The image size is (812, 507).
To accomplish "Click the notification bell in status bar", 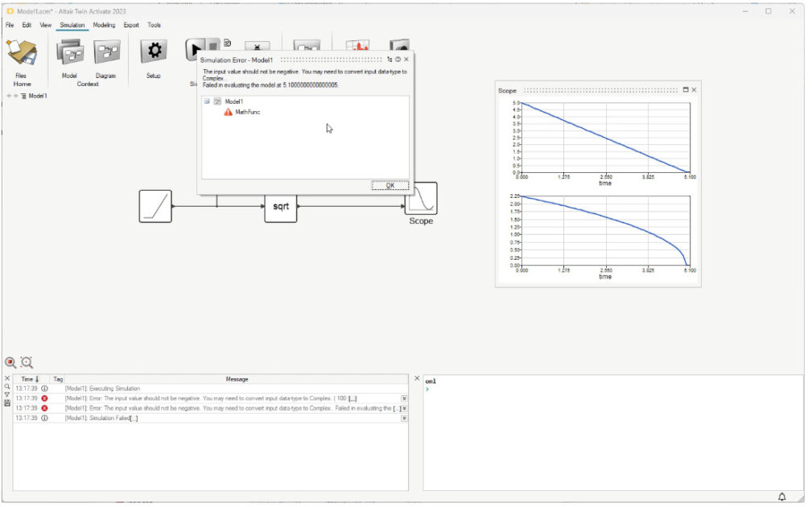I will point(781,497).
